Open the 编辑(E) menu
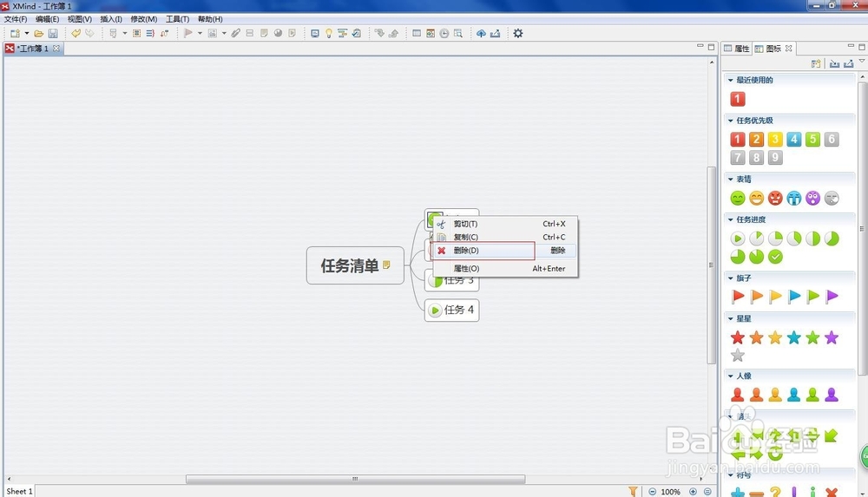This screenshot has height=497, width=868. [47, 19]
